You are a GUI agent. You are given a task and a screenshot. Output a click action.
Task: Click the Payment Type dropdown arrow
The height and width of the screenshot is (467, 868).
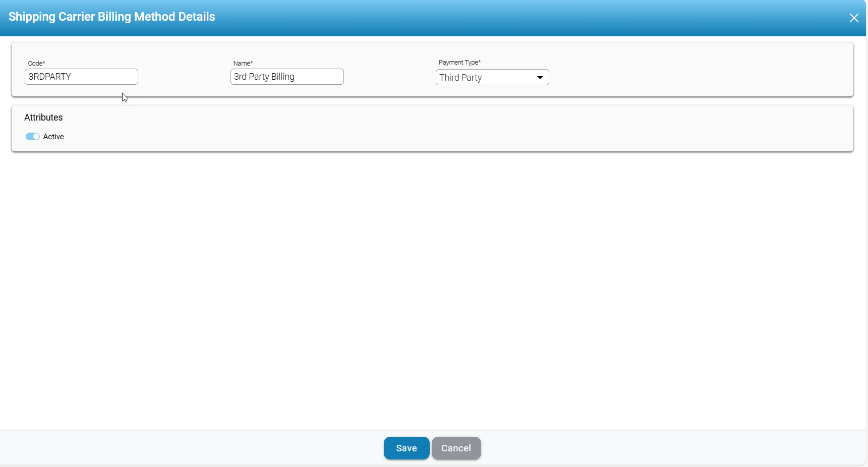click(540, 78)
